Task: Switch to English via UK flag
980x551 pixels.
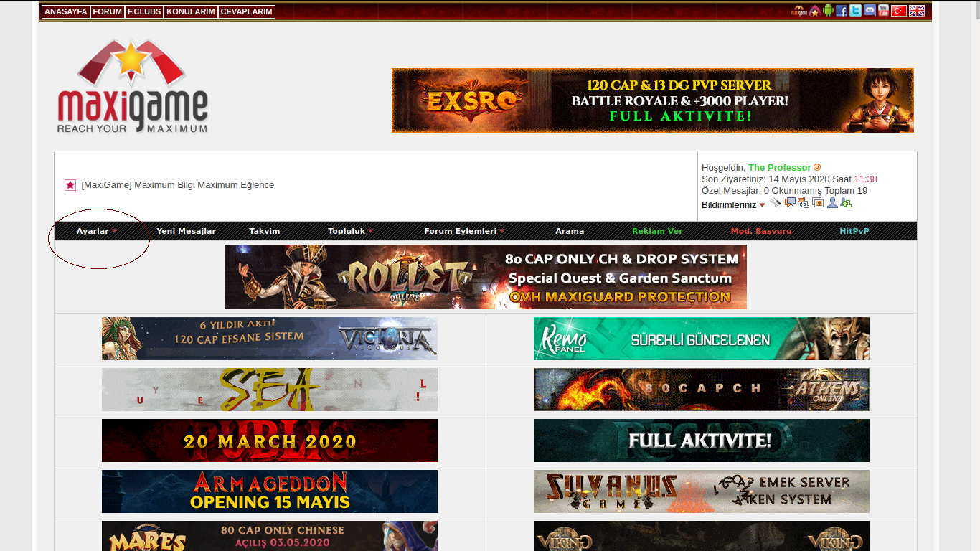Action: (917, 11)
